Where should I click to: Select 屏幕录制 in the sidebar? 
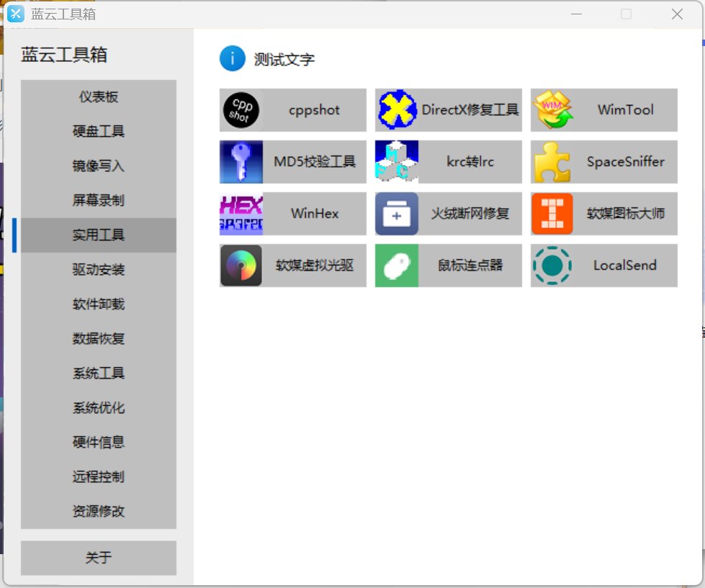pos(99,201)
